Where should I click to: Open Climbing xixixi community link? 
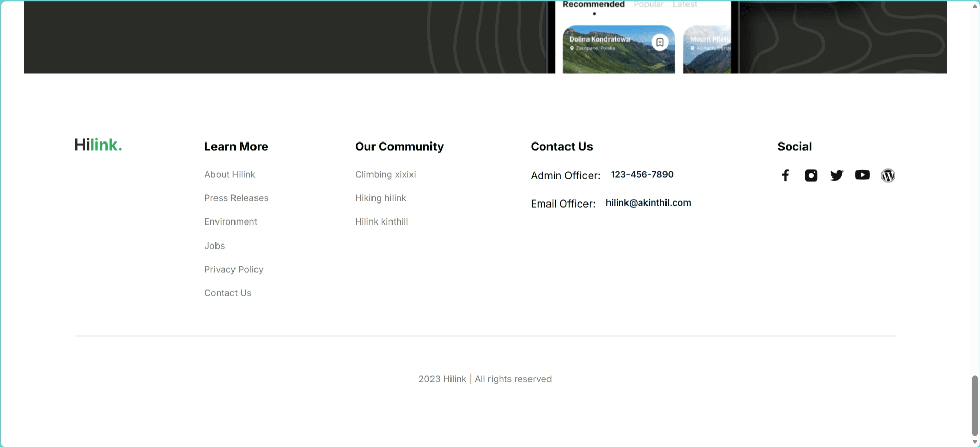click(x=385, y=174)
